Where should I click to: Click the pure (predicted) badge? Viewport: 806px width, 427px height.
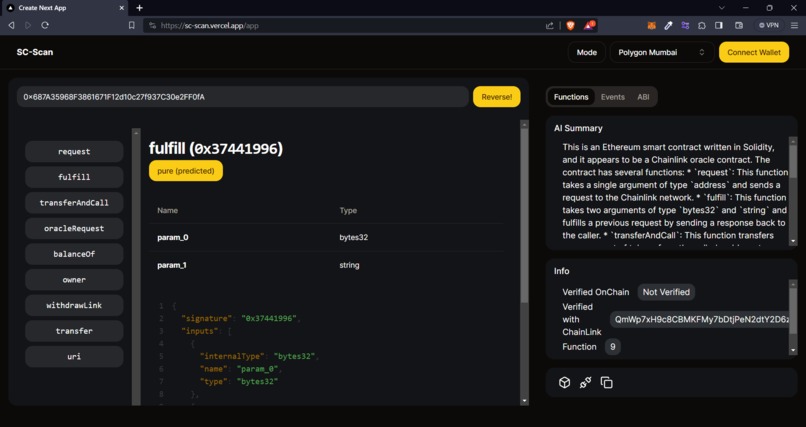(x=186, y=171)
